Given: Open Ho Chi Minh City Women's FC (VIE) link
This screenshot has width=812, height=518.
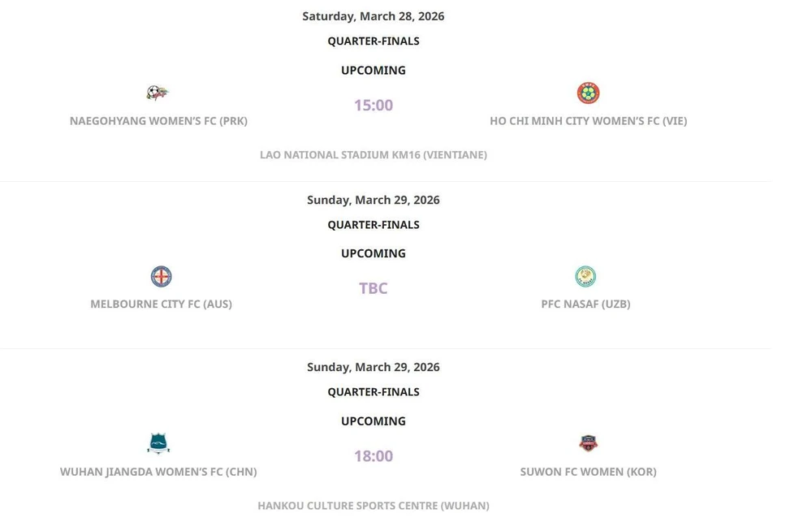Looking at the screenshot, I should 588,121.
